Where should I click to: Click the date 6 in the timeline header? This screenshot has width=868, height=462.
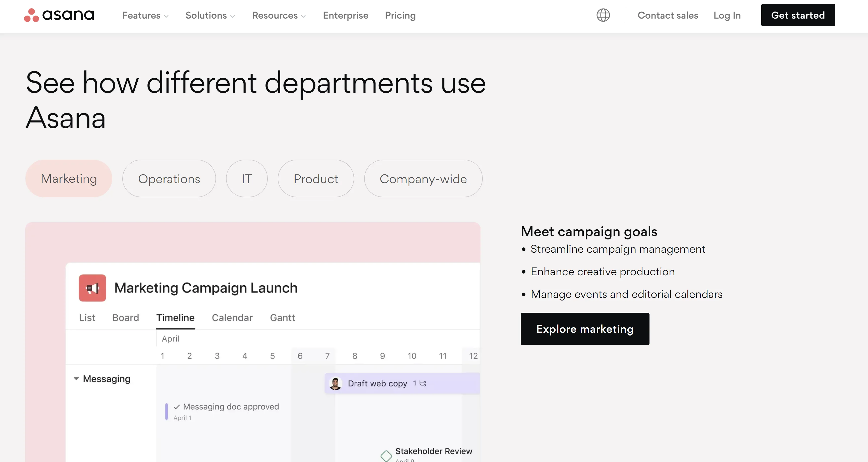point(300,356)
